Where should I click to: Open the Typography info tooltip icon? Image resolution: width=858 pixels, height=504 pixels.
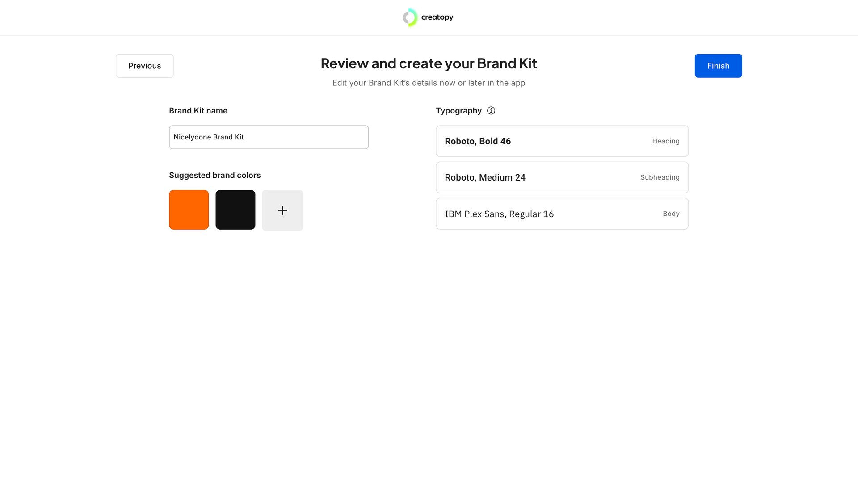(491, 110)
